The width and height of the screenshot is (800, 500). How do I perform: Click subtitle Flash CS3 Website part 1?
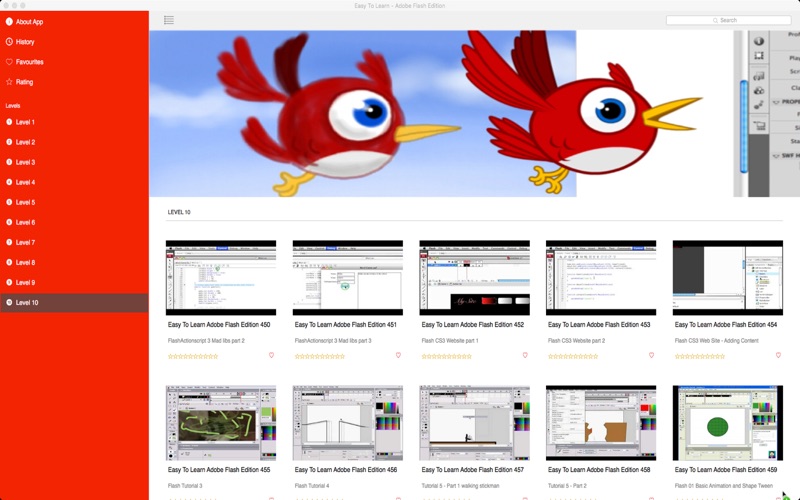click(450, 341)
